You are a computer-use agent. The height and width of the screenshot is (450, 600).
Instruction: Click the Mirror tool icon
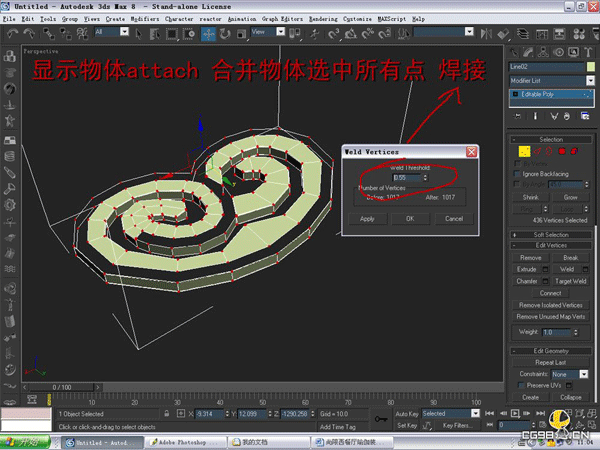coord(486,34)
